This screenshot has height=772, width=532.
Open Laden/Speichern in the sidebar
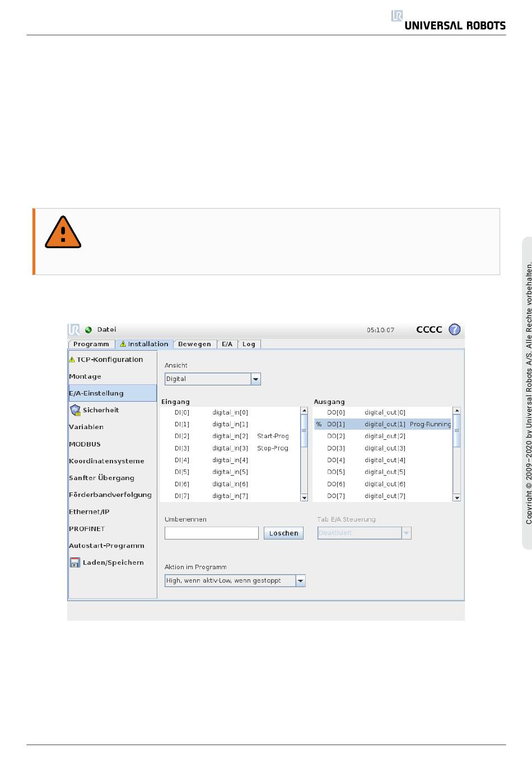click(113, 562)
